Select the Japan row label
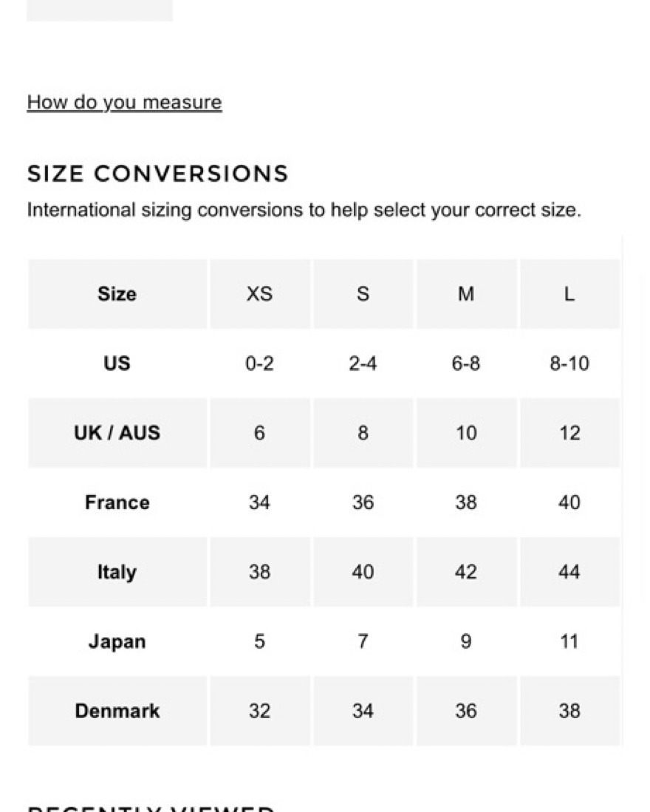The width and height of the screenshot is (650, 812). click(x=117, y=641)
